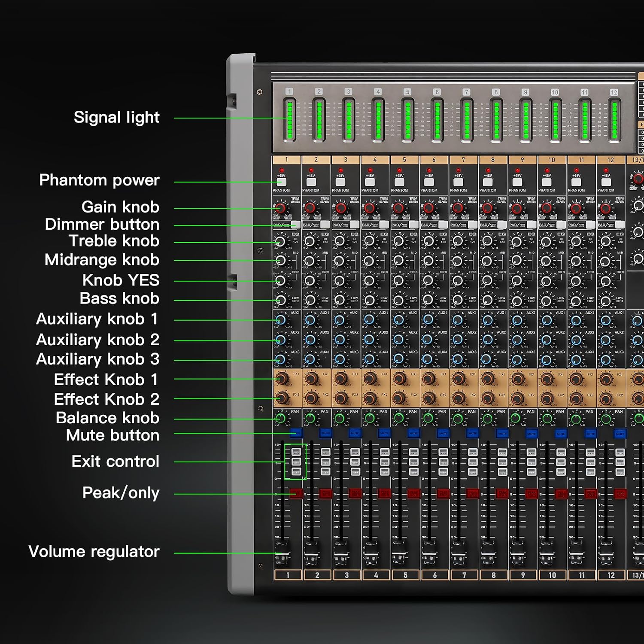Click the green level meter for channel 12
644x644 pixels.
(614, 120)
